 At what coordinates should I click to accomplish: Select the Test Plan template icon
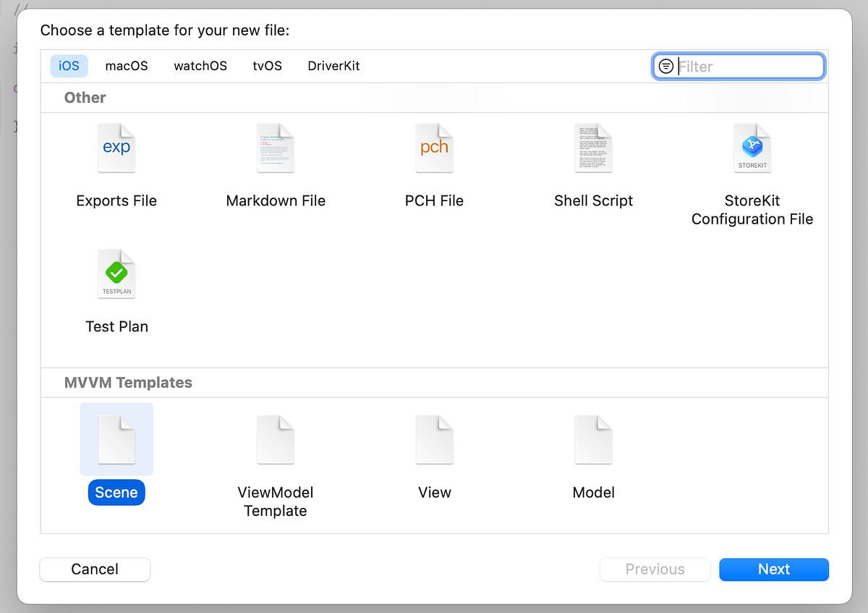click(116, 274)
